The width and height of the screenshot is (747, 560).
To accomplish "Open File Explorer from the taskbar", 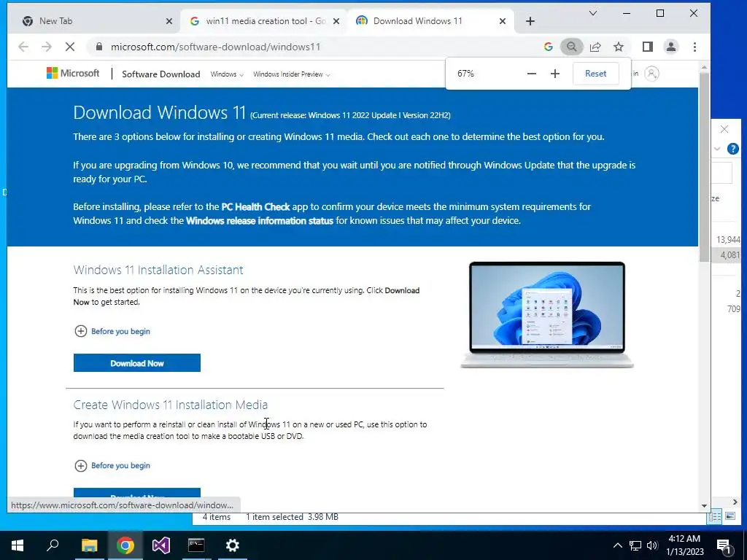I will (x=89, y=545).
